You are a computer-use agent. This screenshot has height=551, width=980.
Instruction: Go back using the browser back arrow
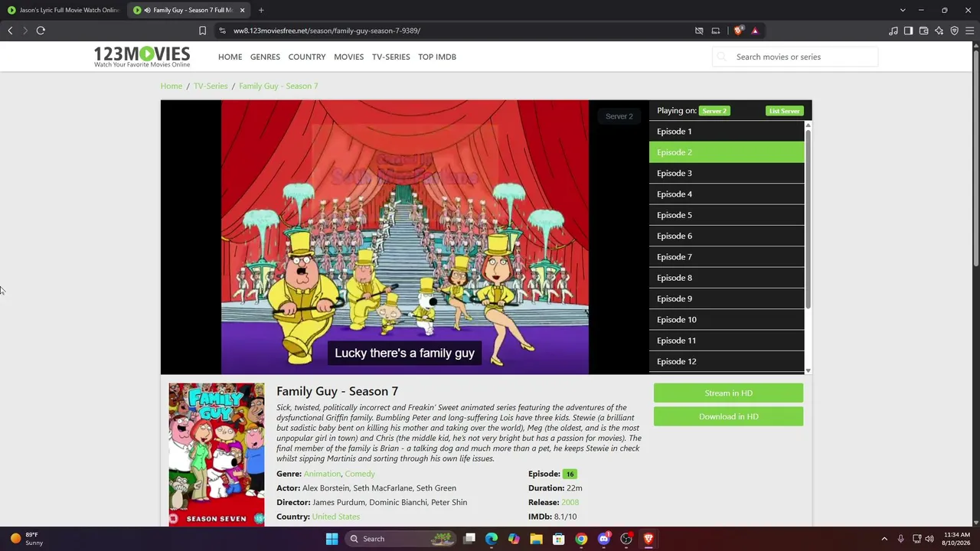[10, 31]
